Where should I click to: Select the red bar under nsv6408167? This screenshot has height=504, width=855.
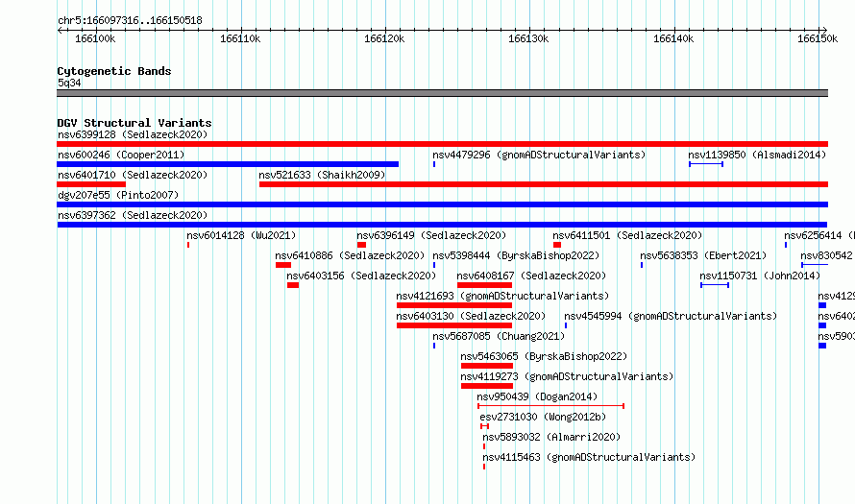click(x=485, y=285)
